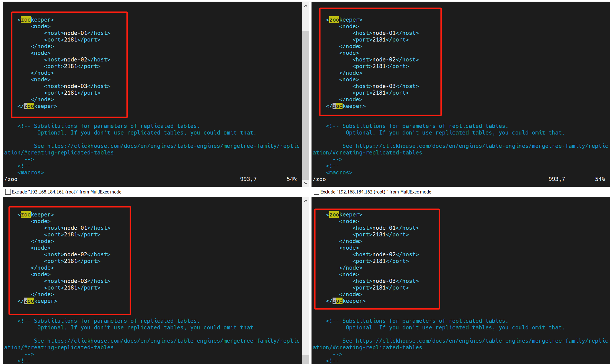The image size is (610, 364).
Task: Enable Exclude 192.168.184.161 from MultiExec checkbox
Action: pyautogui.click(x=8, y=192)
